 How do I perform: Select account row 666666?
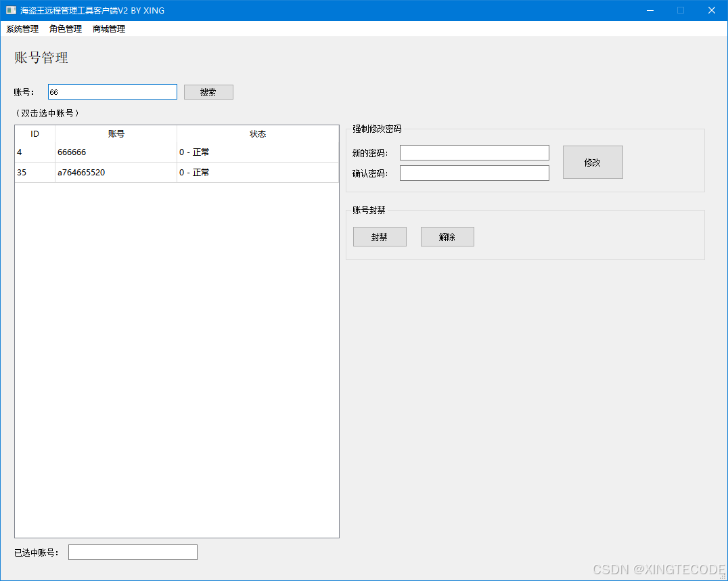click(177, 152)
